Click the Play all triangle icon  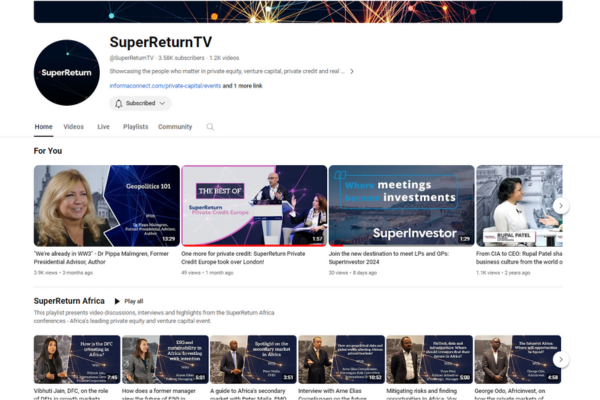(117, 301)
